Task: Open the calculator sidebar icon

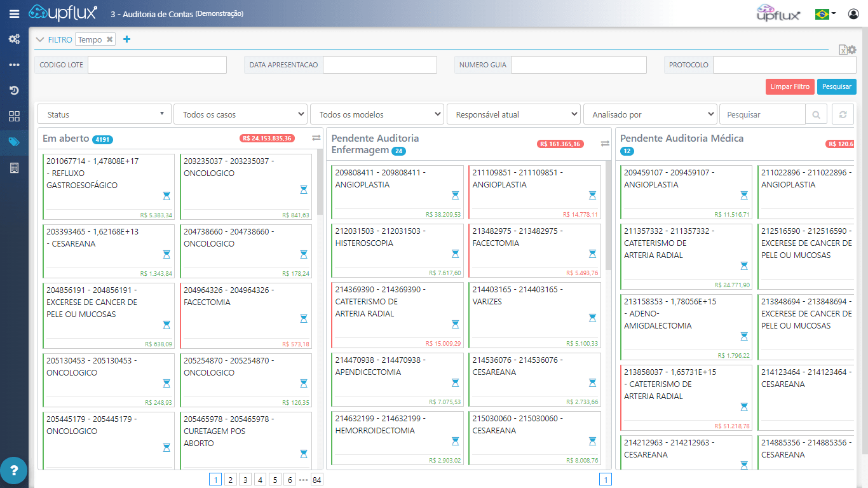Action: point(14,168)
